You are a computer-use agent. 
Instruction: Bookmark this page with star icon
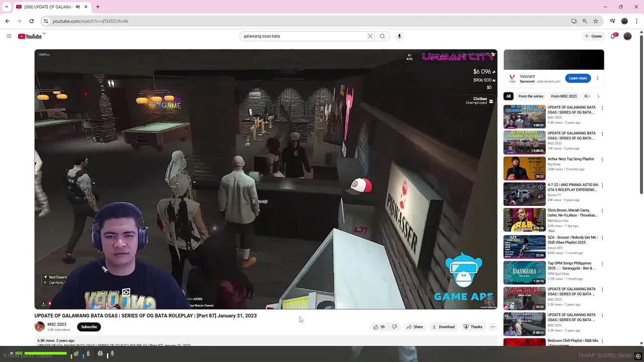tap(596, 21)
